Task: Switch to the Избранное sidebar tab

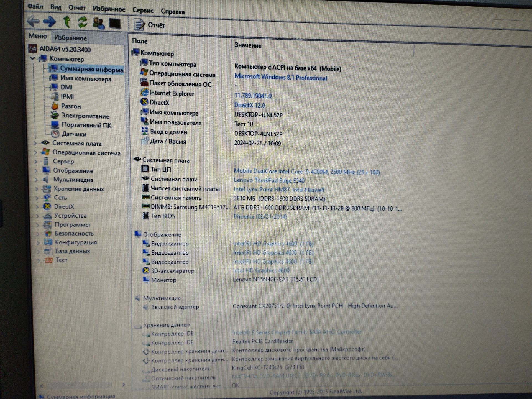Action: tap(70, 38)
